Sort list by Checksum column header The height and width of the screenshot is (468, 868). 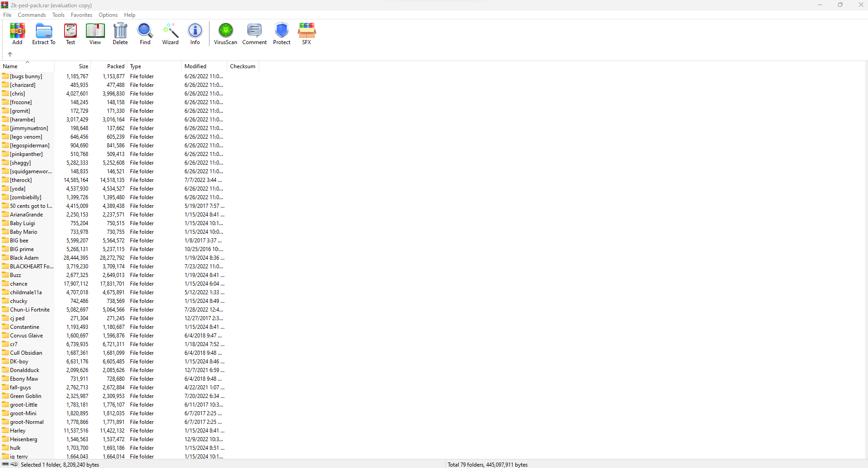[x=243, y=66]
